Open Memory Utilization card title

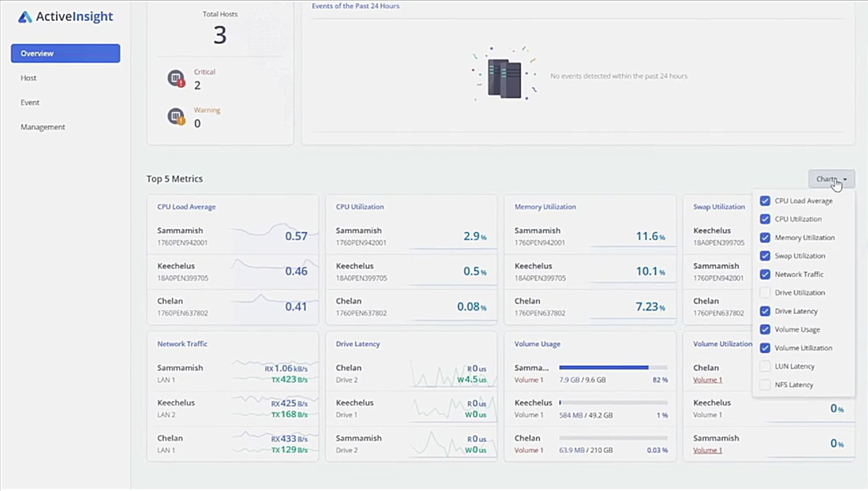(x=545, y=207)
